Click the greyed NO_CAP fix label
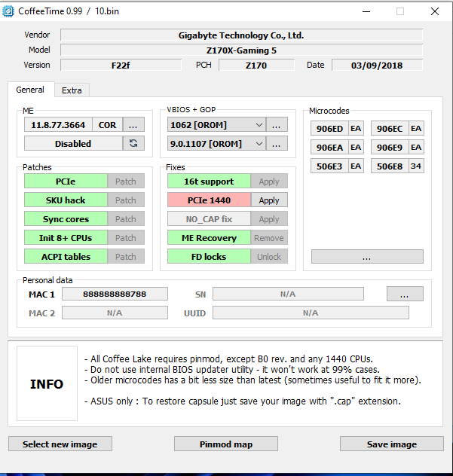The image size is (453, 476). pos(209,219)
